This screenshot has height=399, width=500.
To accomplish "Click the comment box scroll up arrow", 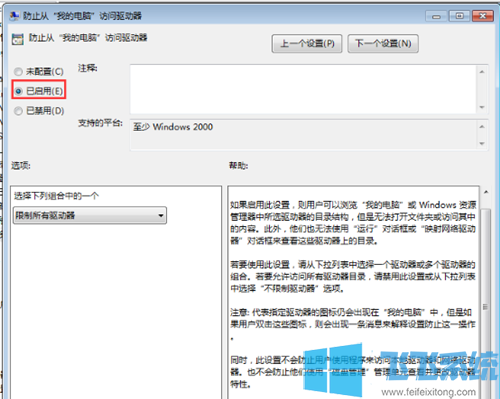I will tap(482, 72).
